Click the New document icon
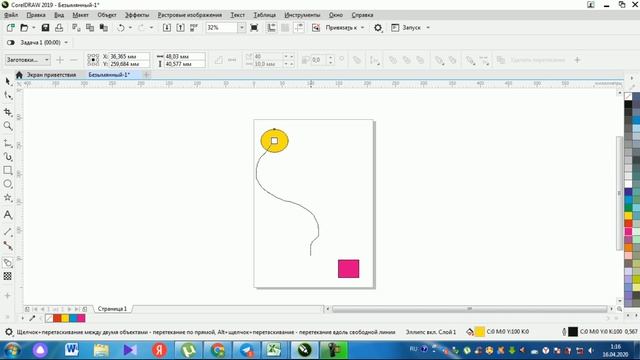 coord(11,27)
